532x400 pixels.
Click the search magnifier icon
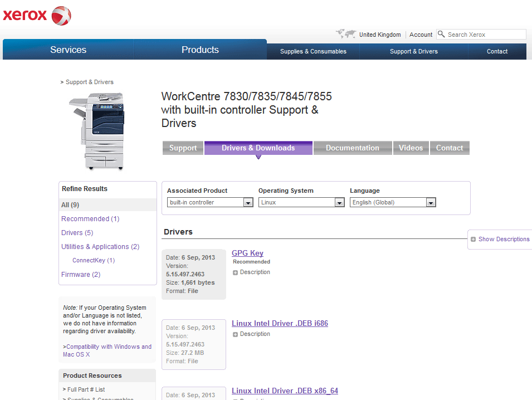441,34
